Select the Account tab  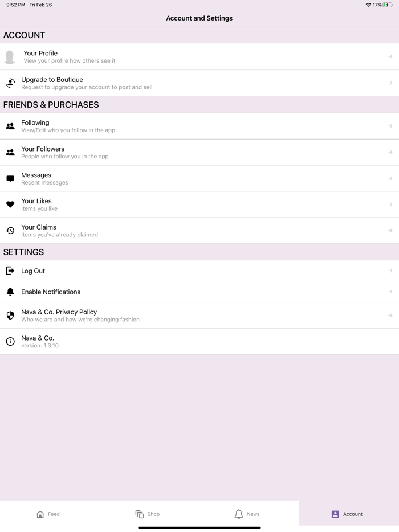347,514
